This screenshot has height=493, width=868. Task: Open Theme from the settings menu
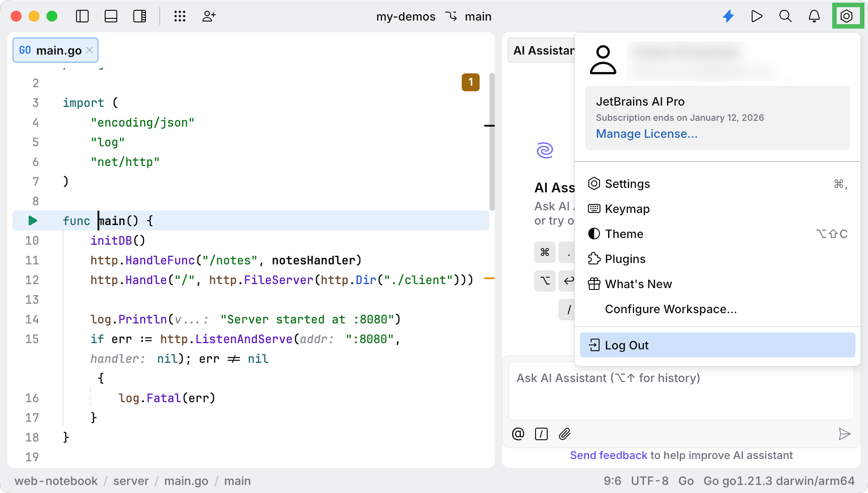(x=624, y=234)
